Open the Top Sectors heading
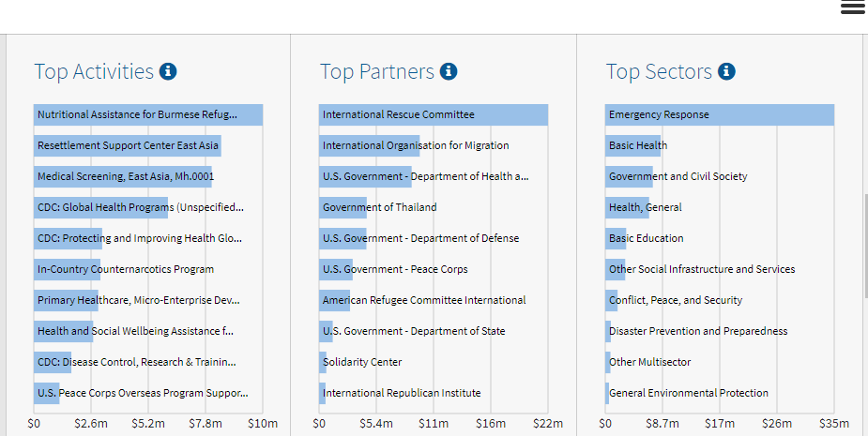Image resolution: width=868 pixels, height=436 pixels. tap(659, 72)
